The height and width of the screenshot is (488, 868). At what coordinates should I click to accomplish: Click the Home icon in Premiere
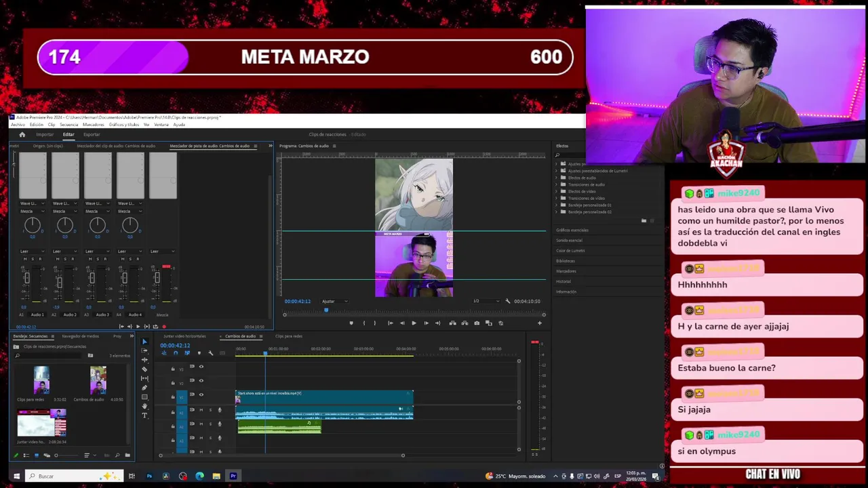(22, 134)
